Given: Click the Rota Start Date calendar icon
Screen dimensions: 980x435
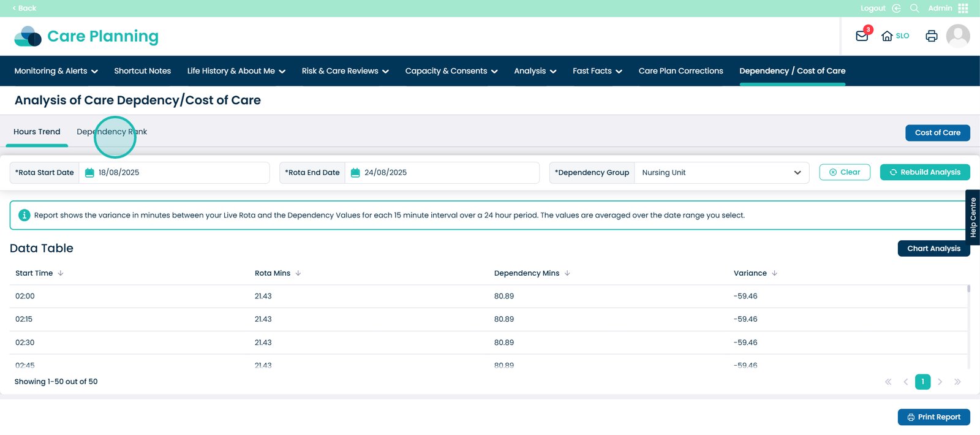Looking at the screenshot, I should point(89,173).
